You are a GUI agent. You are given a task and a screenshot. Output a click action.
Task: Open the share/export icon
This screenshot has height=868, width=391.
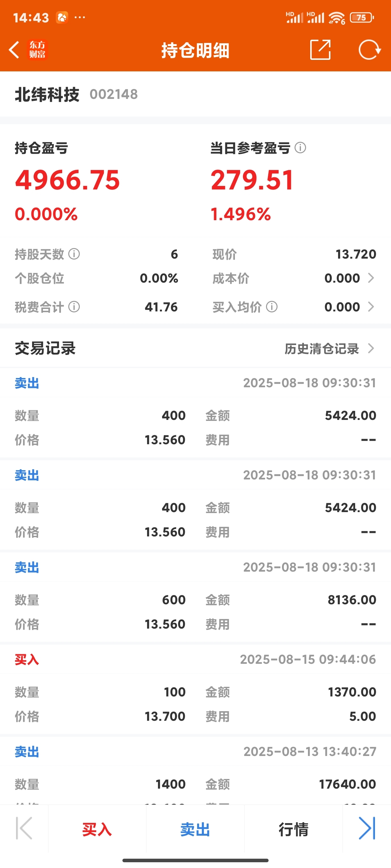pyautogui.click(x=320, y=50)
